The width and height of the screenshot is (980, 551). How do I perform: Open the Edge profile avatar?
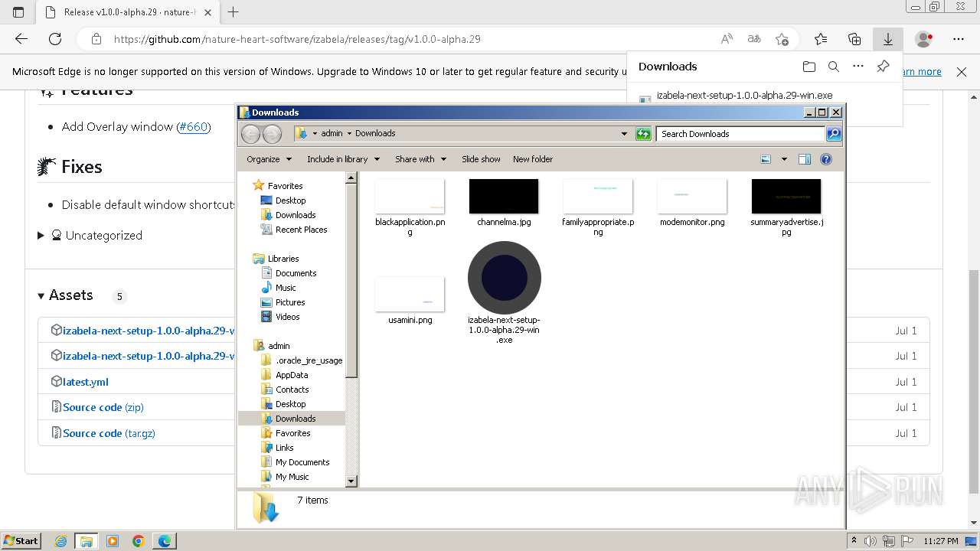tap(924, 39)
